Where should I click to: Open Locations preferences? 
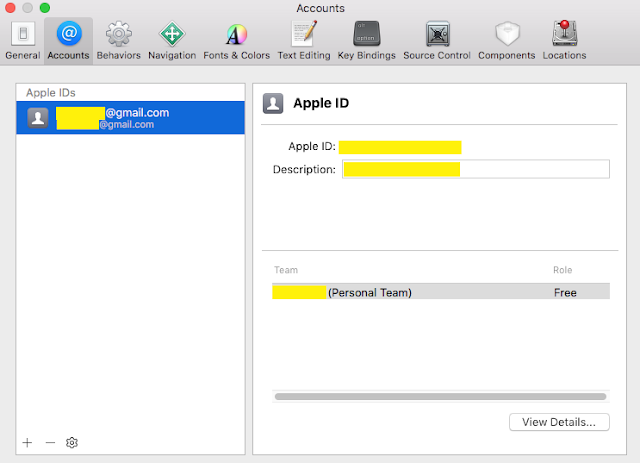564,41
